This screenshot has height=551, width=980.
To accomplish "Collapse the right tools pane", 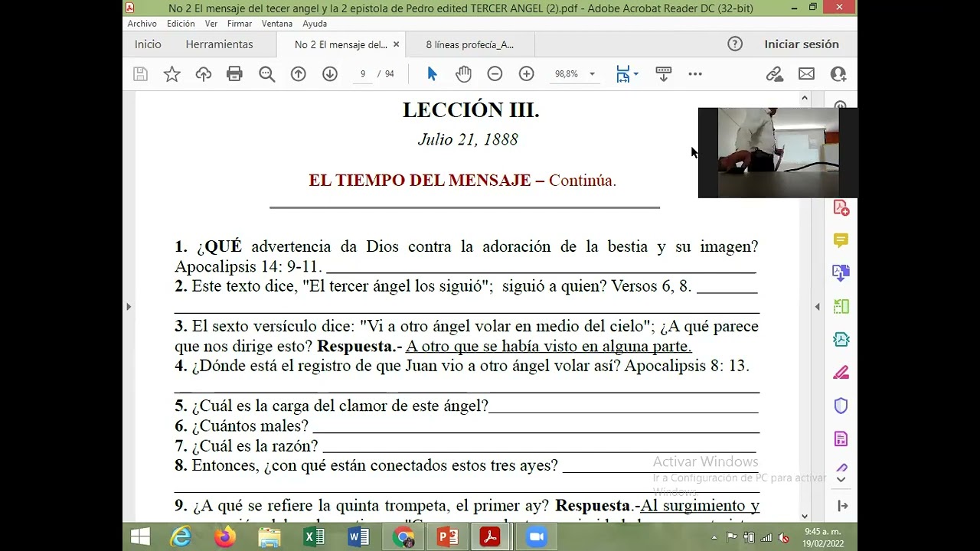I will 842,506.
